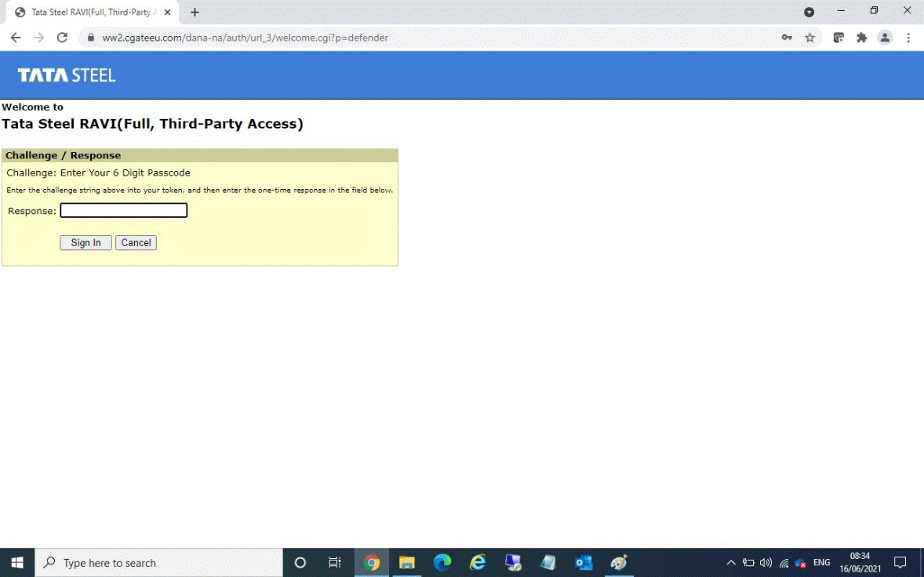Open File Explorer in taskbar

pyautogui.click(x=406, y=563)
